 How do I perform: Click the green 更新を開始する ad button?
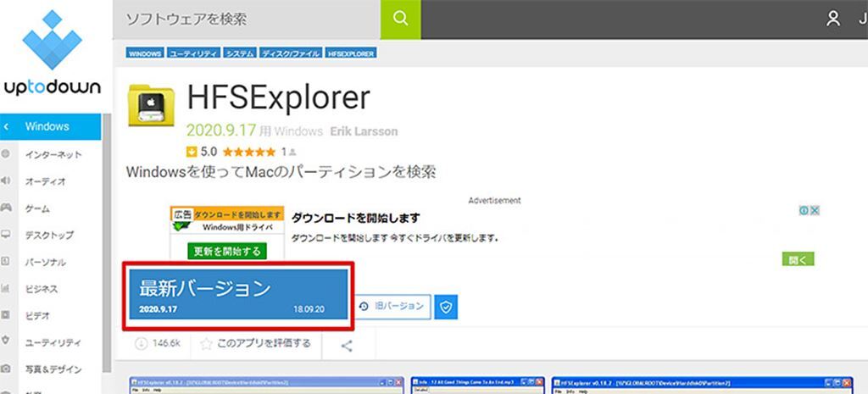click(227, 252)
